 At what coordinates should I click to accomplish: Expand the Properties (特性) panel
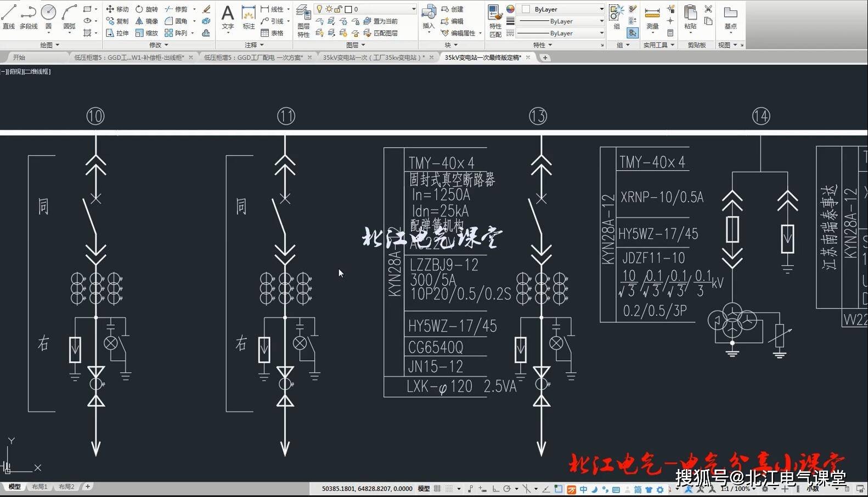click(x=543, y=45)
